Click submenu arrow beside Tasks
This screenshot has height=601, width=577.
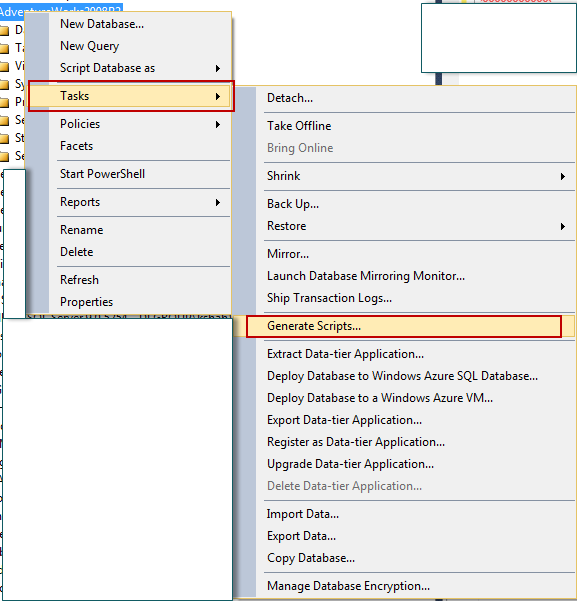pos(218,96)
